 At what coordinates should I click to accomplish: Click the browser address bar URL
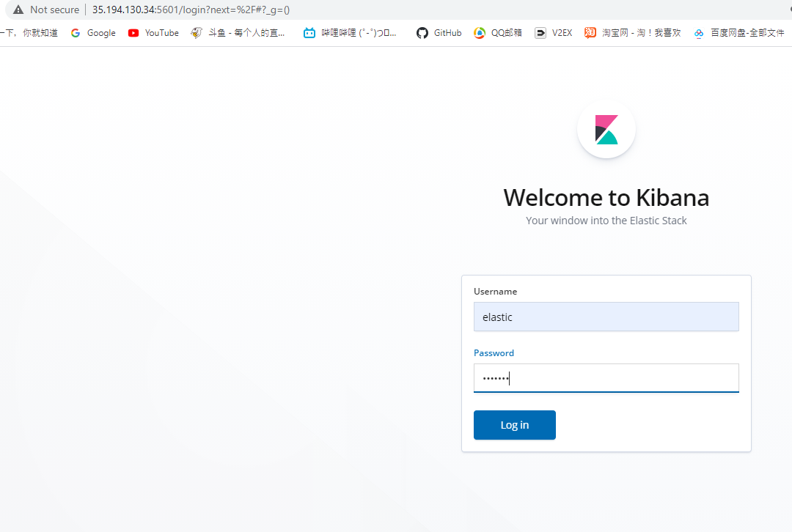pyautogui.click(x=191, y=10)
